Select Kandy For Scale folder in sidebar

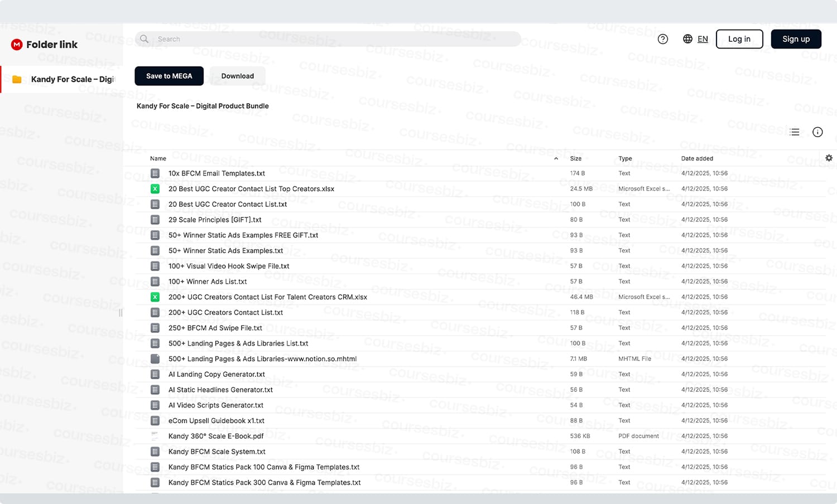[x=61, y=79]
